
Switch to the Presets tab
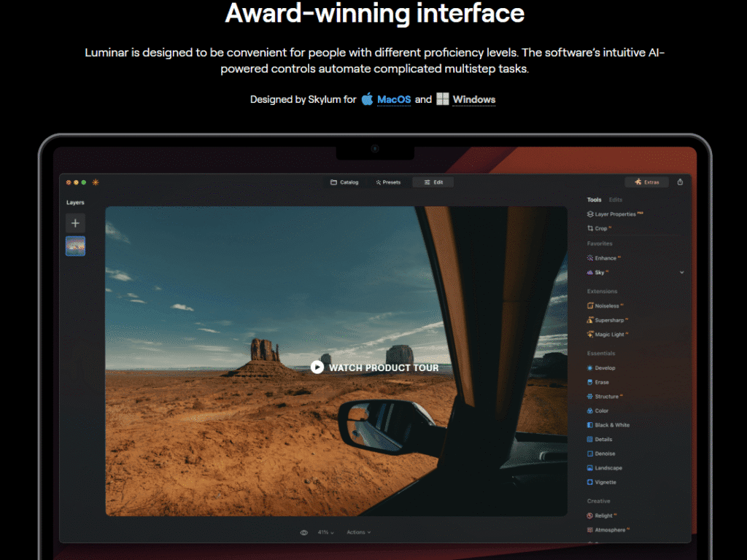pos(388,182)
